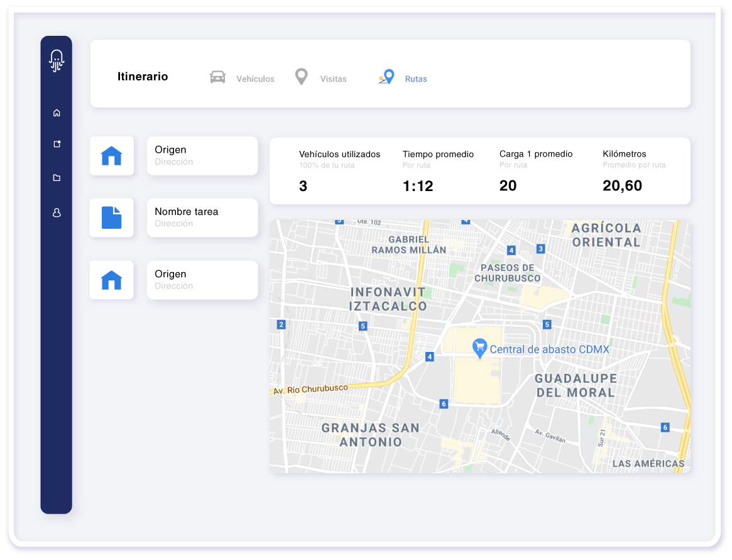Image resolution: width=732 pixels, height=560 pixels.
Task: Click marker 4 above Paseos de Churubusco
Action: [511, 250]
